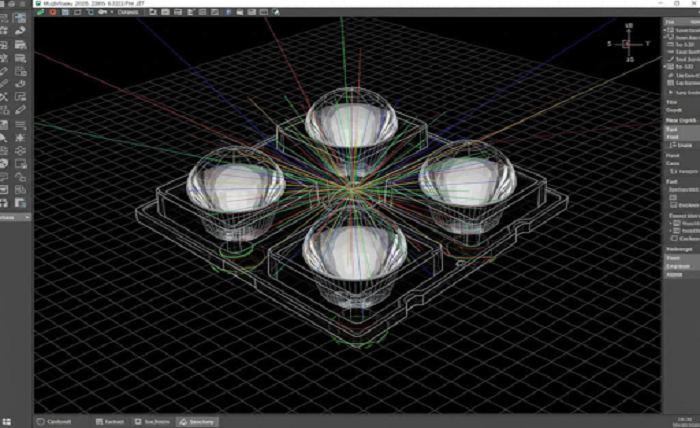Click the green icon at toolbar start
The image size is (700, 428).
[41, 12]
